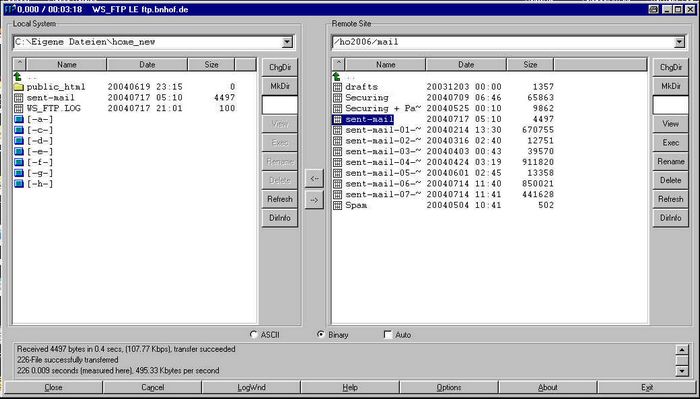Viewport: 700px width, 399px height.
Task: Select the [-g-] drive icon
Action: (18, 173)
